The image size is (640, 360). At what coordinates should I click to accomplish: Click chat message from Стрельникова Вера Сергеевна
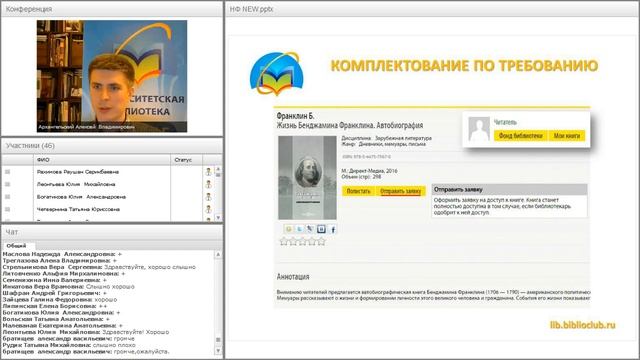click(x=99, y=267)
